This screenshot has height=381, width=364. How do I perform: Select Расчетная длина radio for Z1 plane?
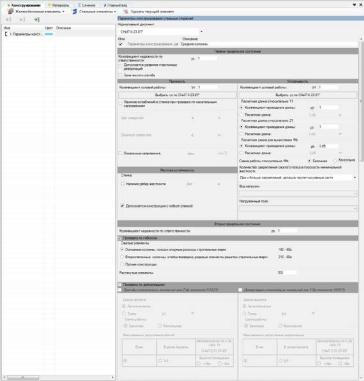[242, 134]
